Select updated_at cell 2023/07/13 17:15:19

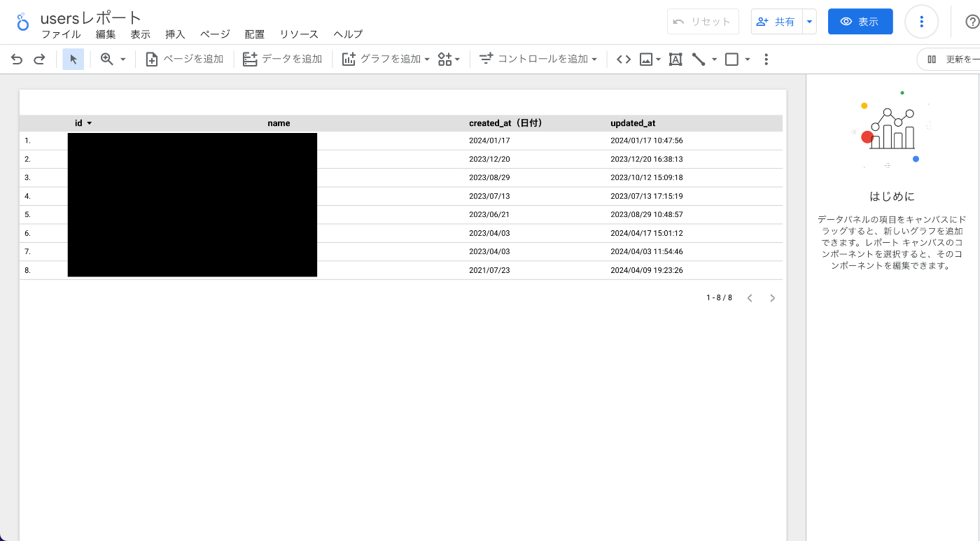pyautogui.click(x=646, y=196)
